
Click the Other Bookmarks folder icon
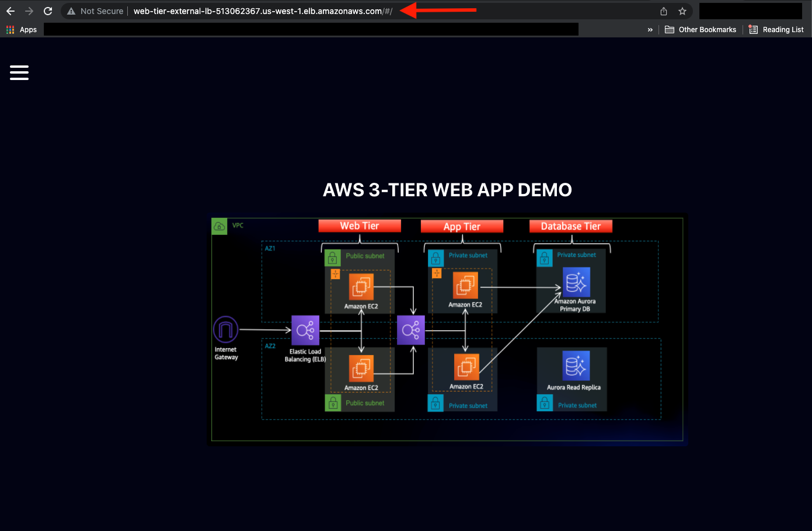coord(670,29)
